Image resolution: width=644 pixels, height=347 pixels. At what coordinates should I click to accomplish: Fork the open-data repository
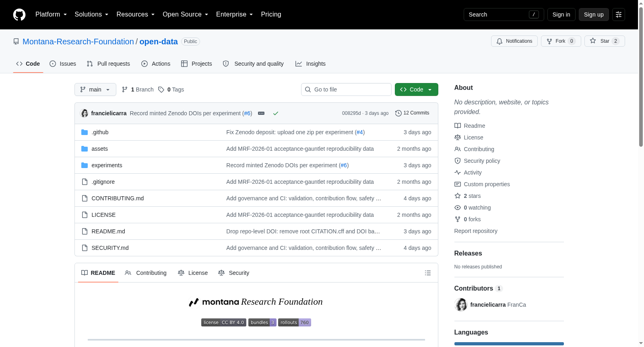(x=561, y=41)
